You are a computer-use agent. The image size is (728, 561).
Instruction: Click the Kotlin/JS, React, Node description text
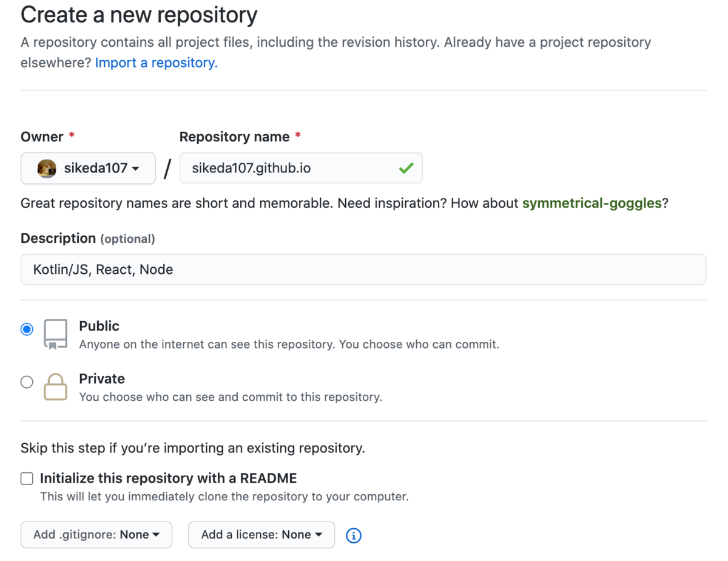[102, 269]
